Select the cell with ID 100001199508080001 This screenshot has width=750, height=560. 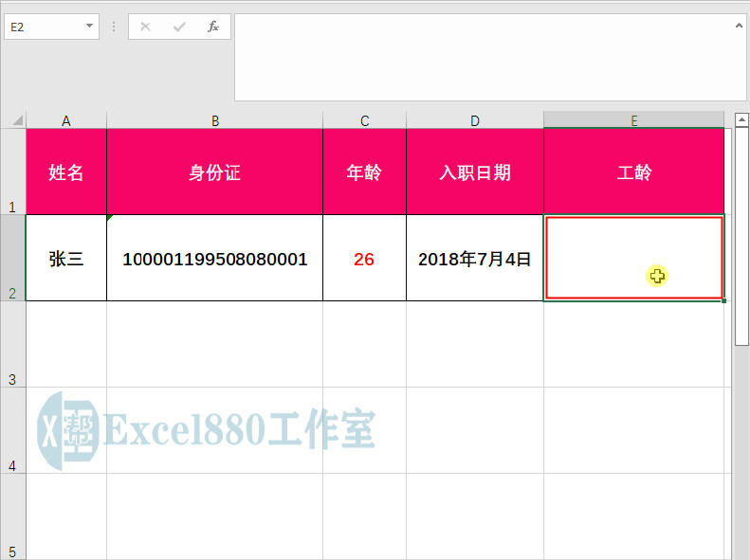coord(215,258)
